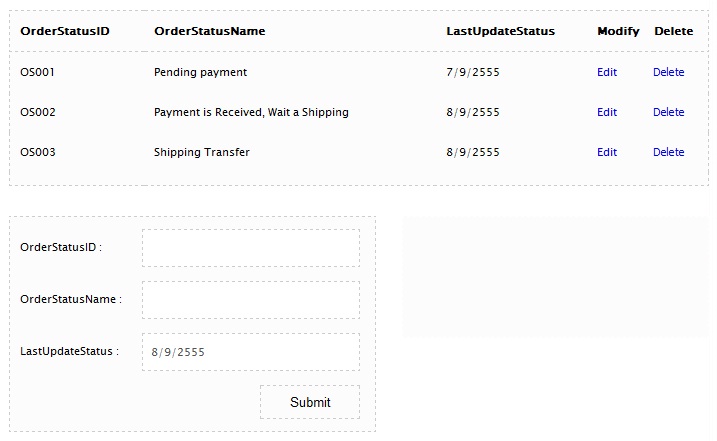This screenshot has height=441, width=717.
Task: Click the OrderStatusName form label
Action: click(x=70, y=299)
